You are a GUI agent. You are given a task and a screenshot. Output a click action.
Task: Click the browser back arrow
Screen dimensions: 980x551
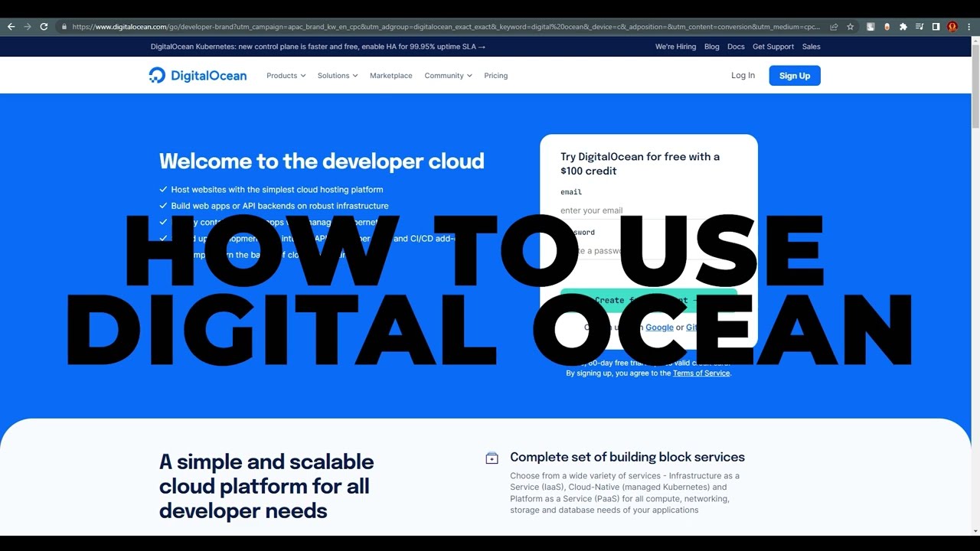[11, 27]
